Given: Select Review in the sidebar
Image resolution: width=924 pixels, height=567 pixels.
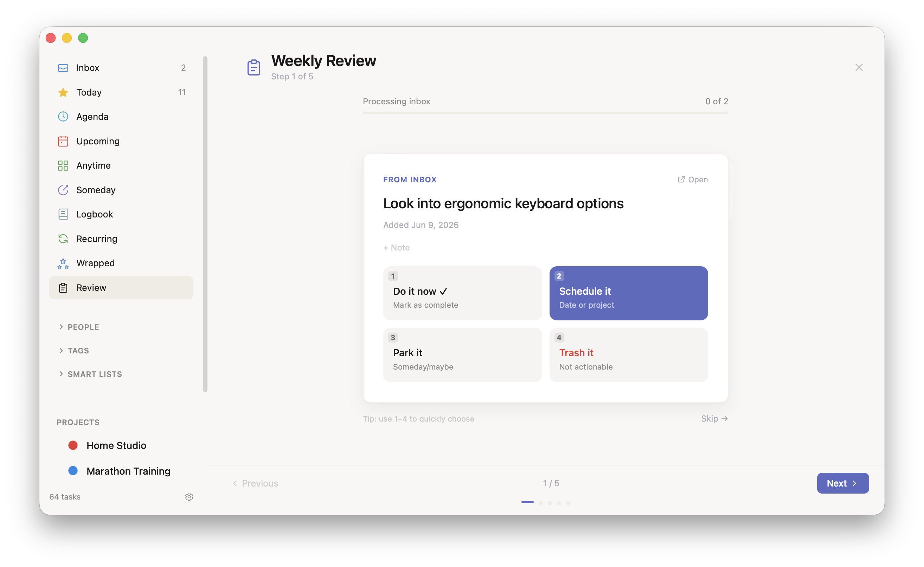Looking at the screenshot, I should tap(121, 288).
